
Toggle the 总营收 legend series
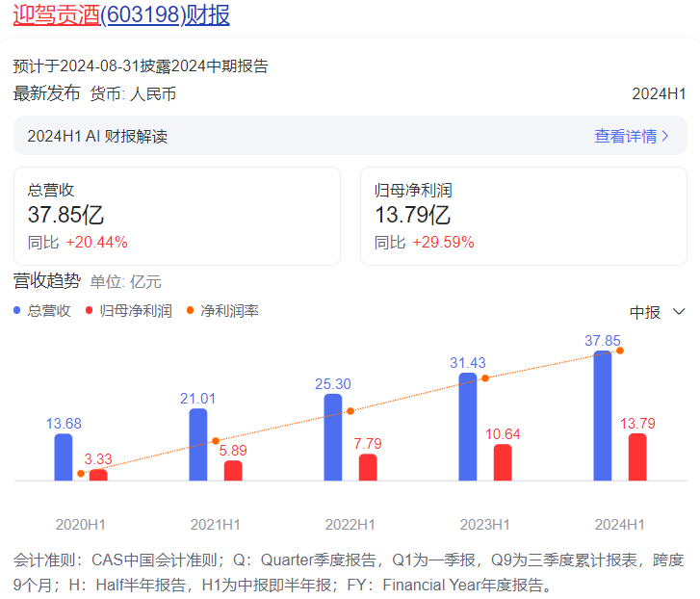(x=42, y=311)
